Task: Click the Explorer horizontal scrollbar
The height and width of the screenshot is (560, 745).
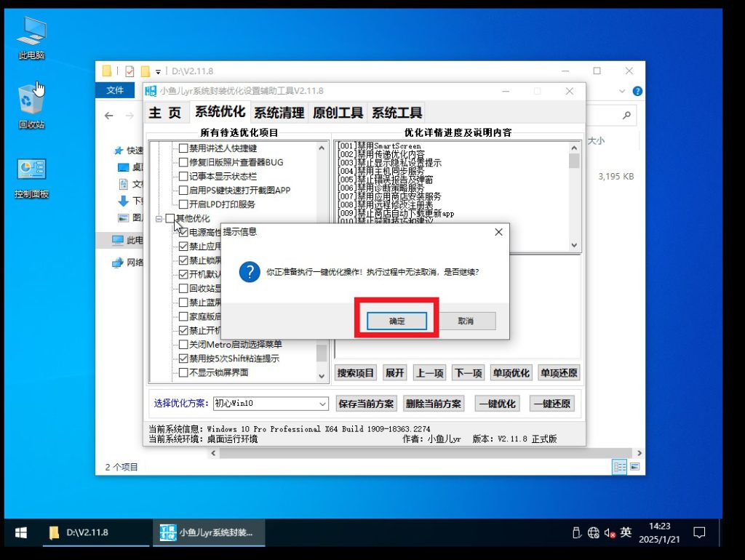Action: click(x=407, y=453)
